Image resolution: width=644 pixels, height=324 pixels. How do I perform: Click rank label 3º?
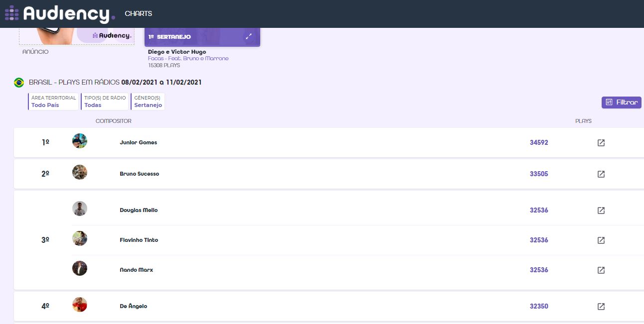45,240
